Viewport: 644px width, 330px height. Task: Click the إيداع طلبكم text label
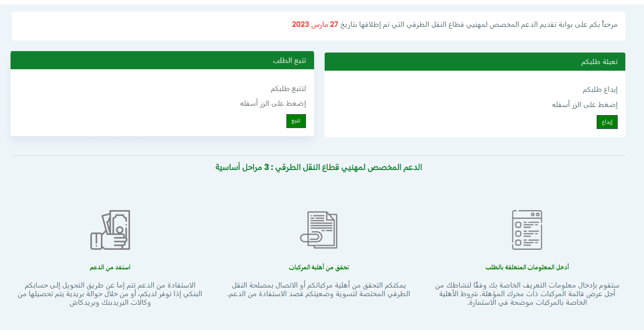601,90
